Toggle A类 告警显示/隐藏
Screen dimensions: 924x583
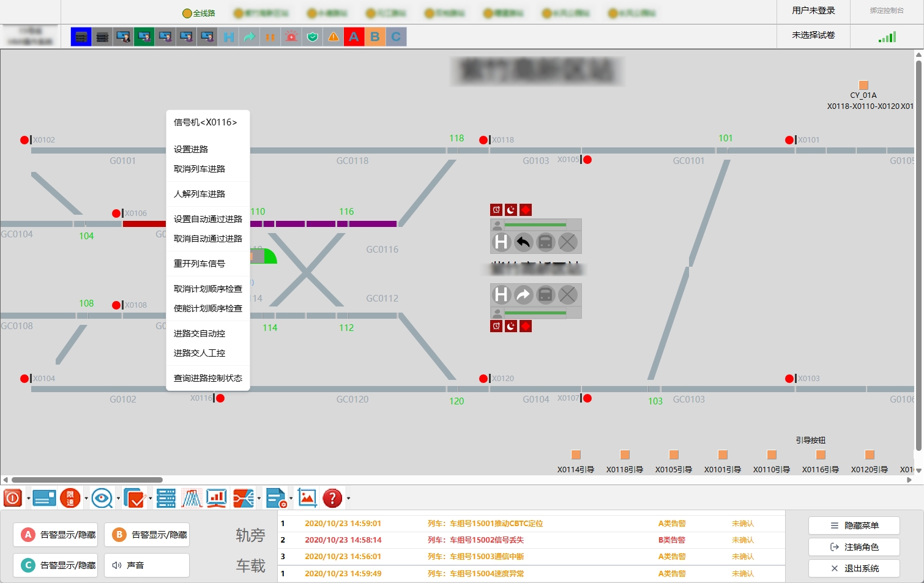(x=59, y=535)
